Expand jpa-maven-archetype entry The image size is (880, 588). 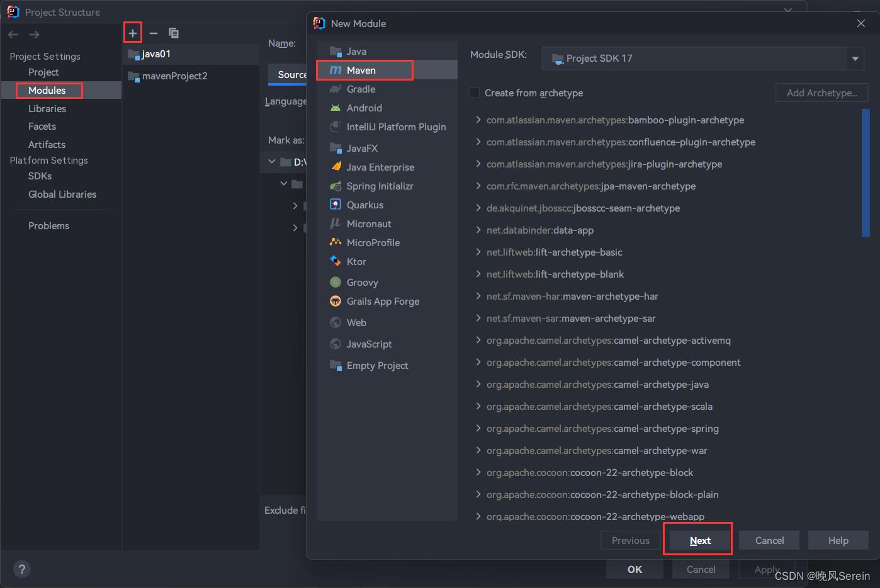pyautogui.click(x=478, y=186)
